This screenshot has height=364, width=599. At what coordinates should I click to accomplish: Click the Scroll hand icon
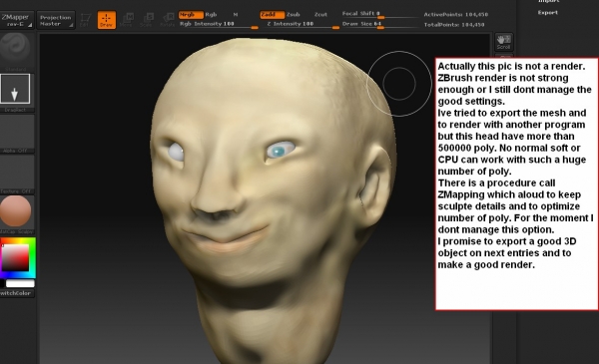click(x=503, y=42)
